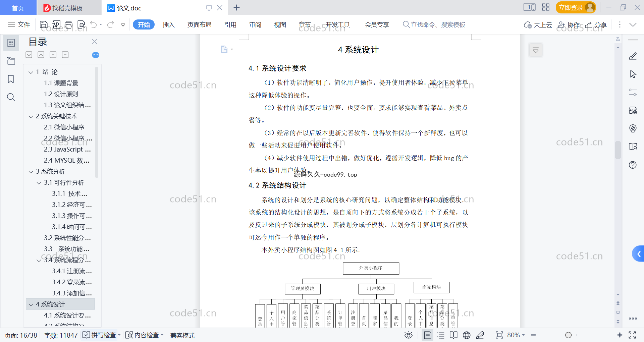644x342 pixels.
Task: Switch to the 视图 tab
Action: (280, 24)
